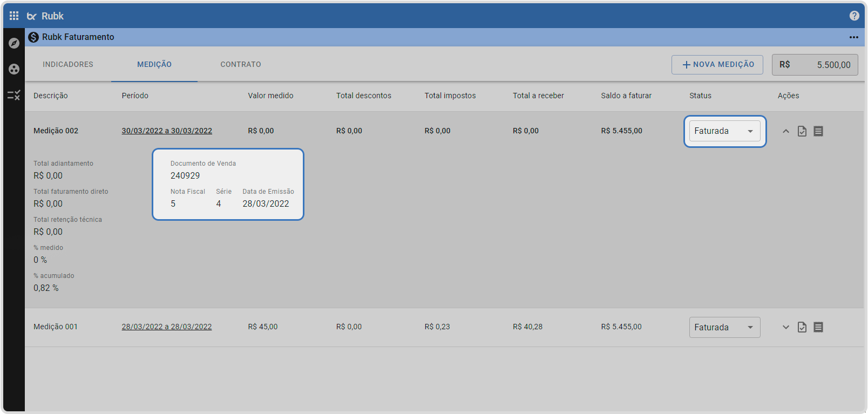Click Medição 002 Total descontos value
Viewport: 868px width, 414px height.
click(x=349, y=131)
